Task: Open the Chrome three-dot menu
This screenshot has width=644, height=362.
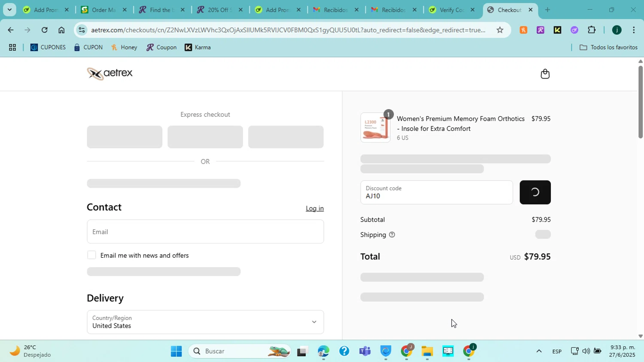Action: (x=634, y=30)
